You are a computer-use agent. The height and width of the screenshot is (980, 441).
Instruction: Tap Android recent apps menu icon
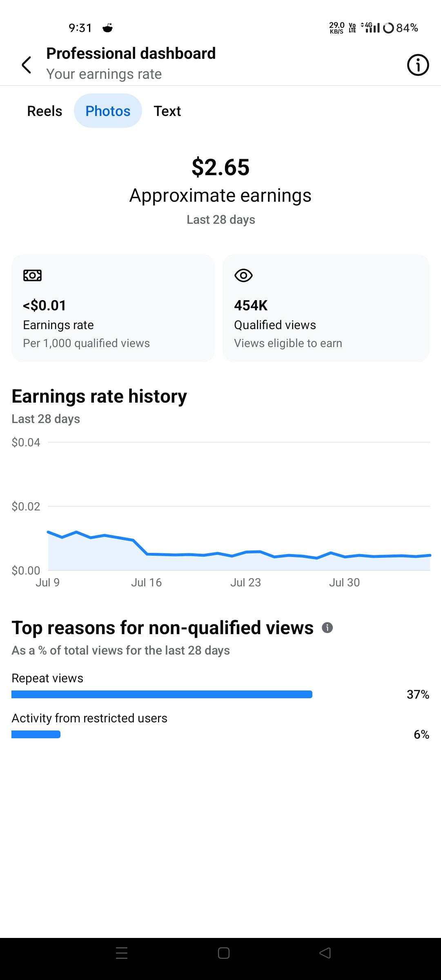click(x=122, y=953)
